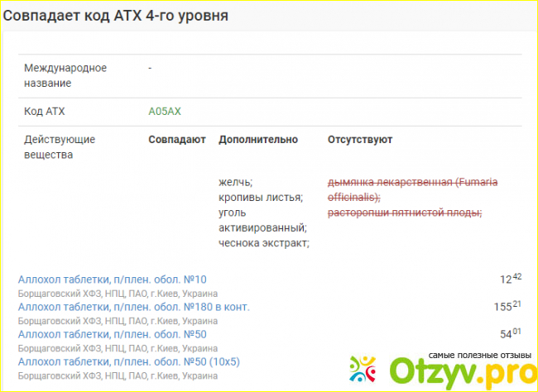Click strikethrough 'расторопши пятнистой плоды' ingredient
The height and width of the screenshot is (392, 538).
[405, 213]
